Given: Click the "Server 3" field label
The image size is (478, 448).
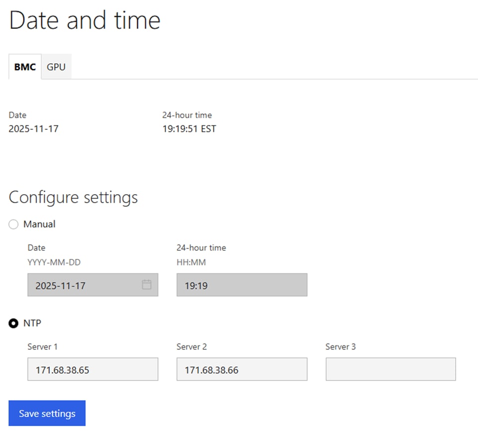Looking at the screenshot, I should coord(341,347).
